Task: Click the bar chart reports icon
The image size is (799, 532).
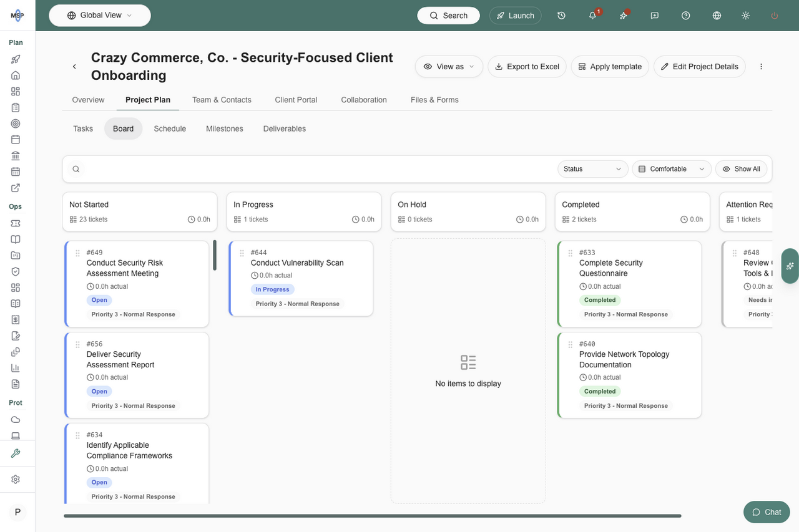Action: pyautogui.click(x=16, y=368)
